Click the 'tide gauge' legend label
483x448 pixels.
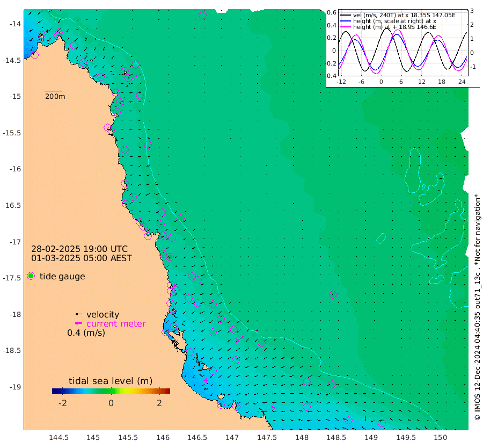[x=62, y=276]
